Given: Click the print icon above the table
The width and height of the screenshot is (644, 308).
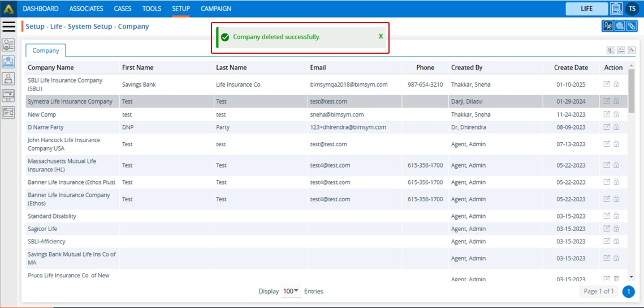Looking at the screenshot, I should click(x=621, y=50).
